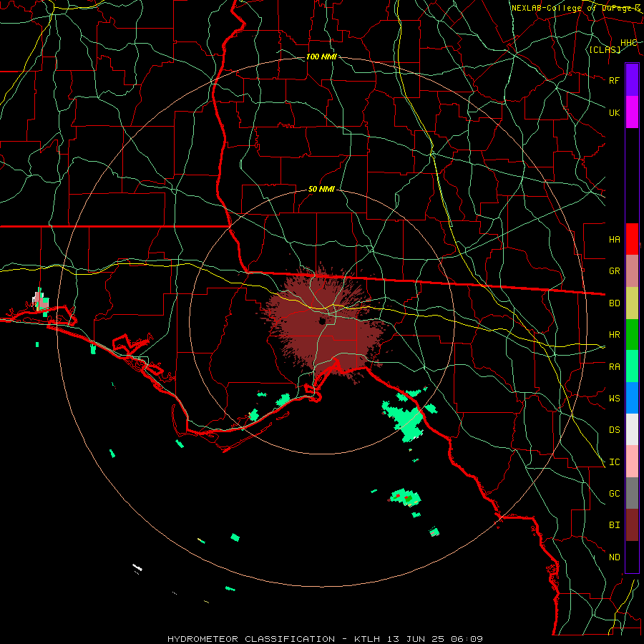Click the [CLAS] unit label
The height and width of the screenshot is (644, 644).
point(605,49)
